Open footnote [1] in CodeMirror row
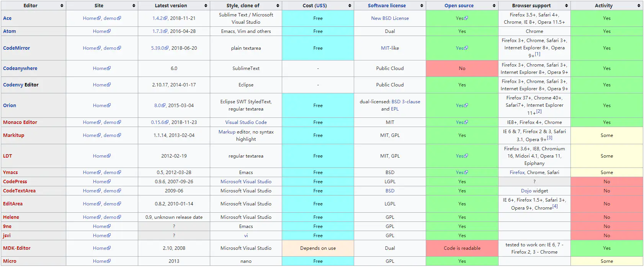 [538, 54]
